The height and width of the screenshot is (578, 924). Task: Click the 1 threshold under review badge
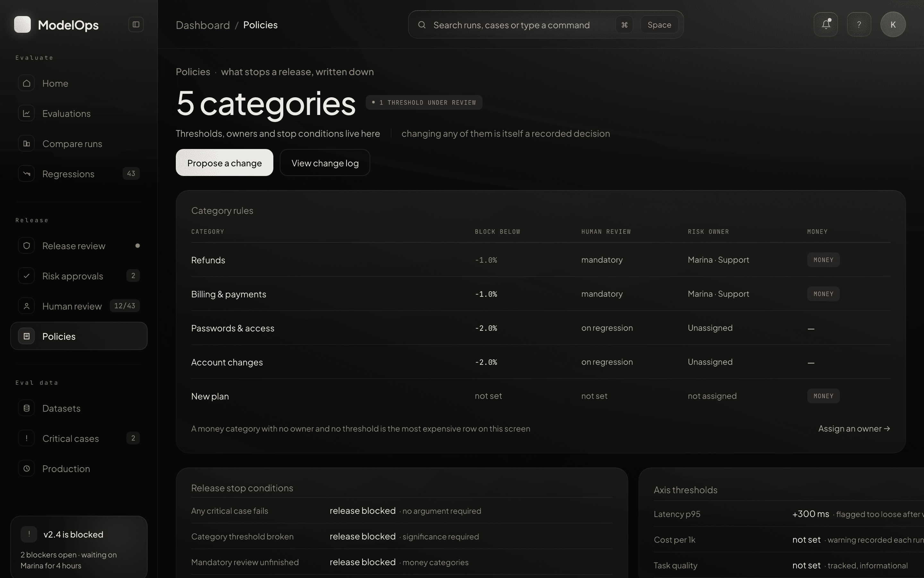(x=424, y=102)
